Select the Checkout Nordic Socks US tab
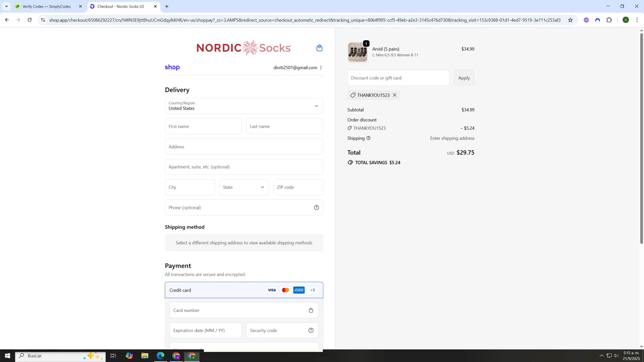Image resolution: width=644 pixels, height=362 pixels. click(121, 6)
